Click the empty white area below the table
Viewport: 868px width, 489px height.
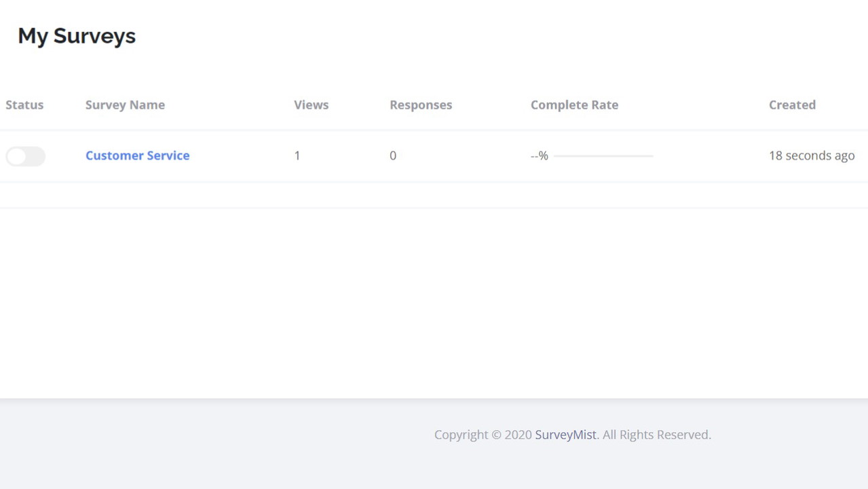point(434,302)
